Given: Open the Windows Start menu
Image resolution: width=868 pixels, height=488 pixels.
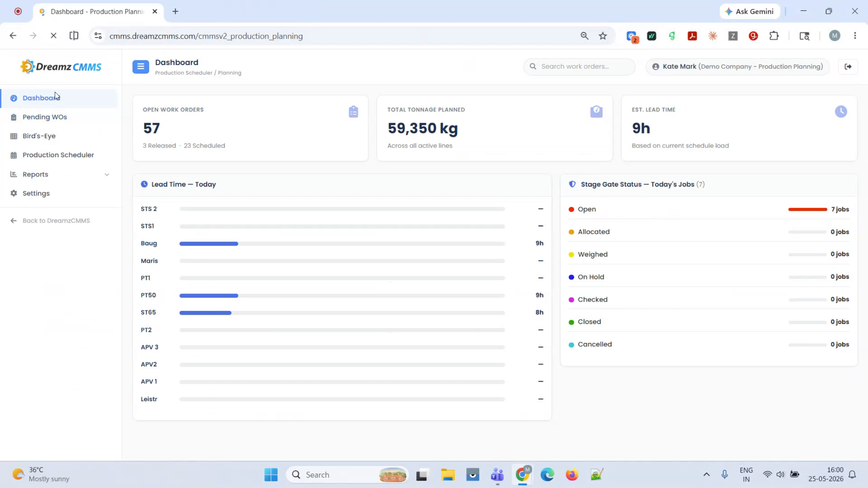Looking at the screenshot, I should click(x=271, y=475).
